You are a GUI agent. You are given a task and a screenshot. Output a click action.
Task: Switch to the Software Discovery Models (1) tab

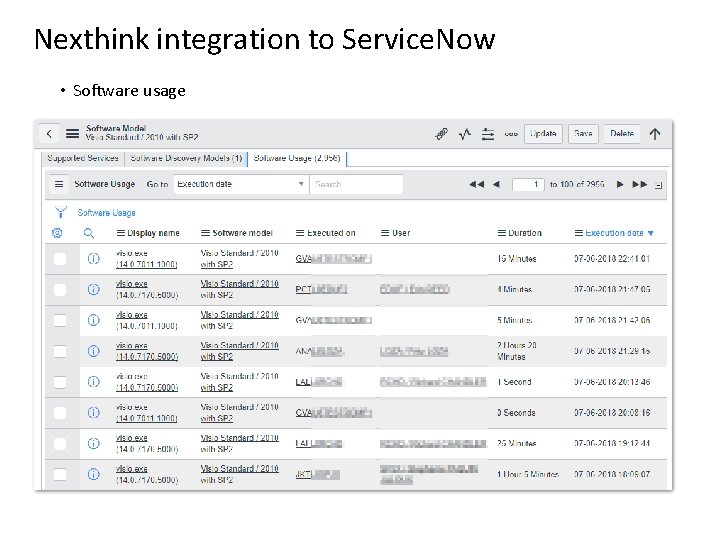click(186, 158)
